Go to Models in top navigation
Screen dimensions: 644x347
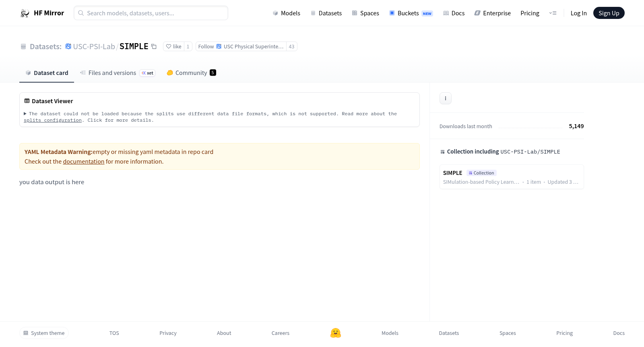[286, 13]
